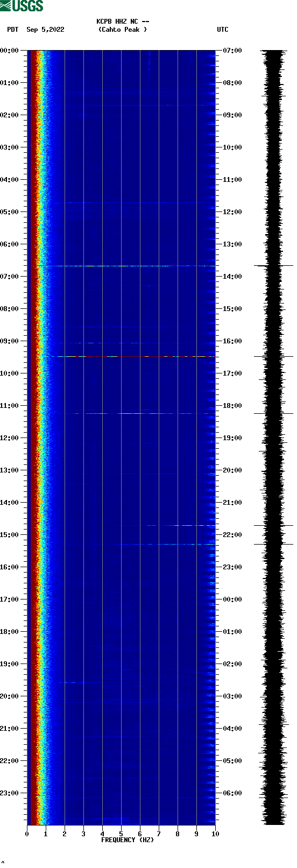Click the Sep 5,2022 date label
Viewport: 297px width, 868px height.
[x=45, y=30]
